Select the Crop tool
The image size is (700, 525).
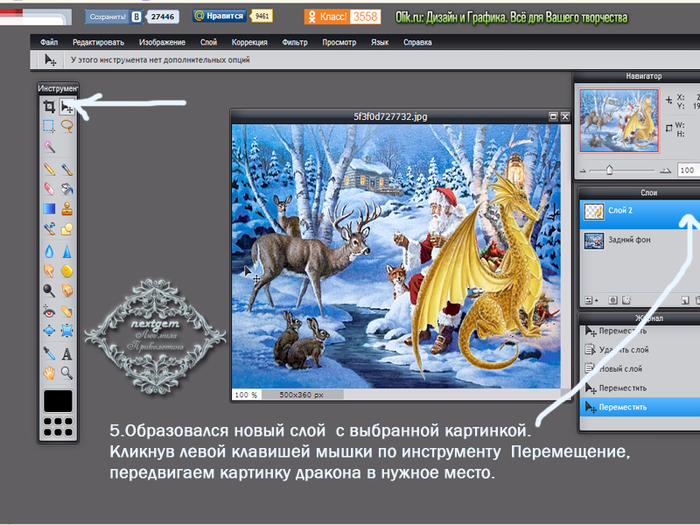coord(49,106)
